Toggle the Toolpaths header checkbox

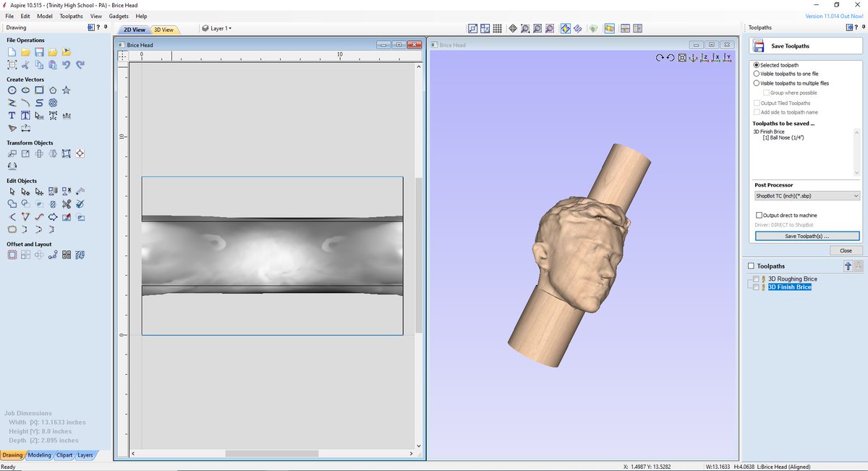click(751, 266)
